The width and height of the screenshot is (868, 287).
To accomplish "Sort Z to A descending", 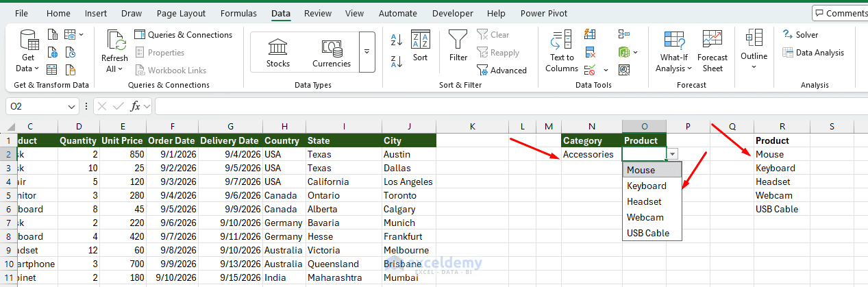I will pyautogui.click(x=397, y=62).
